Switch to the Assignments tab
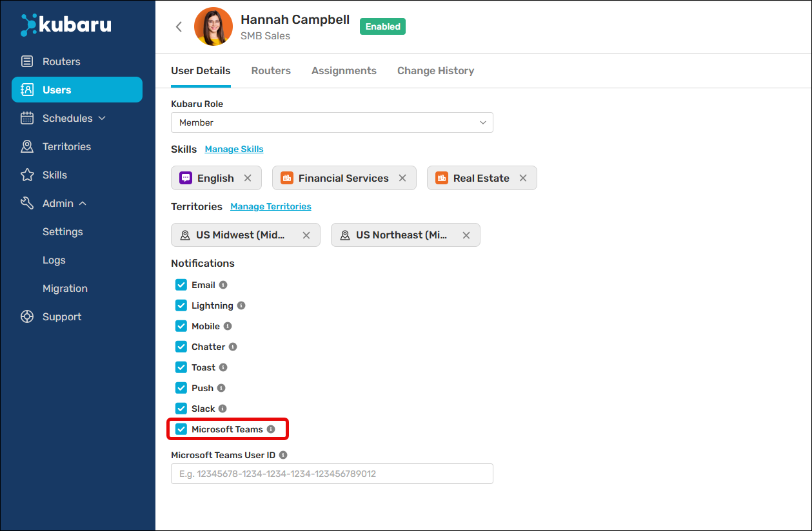Screen dimensions: 812x531 tap(344, 71)
